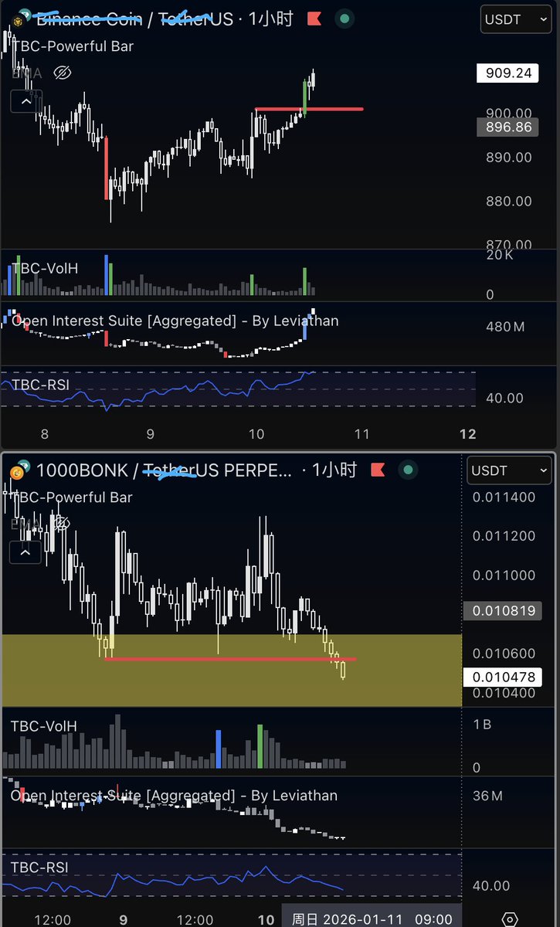Click the 909.24 current price label

506,73
